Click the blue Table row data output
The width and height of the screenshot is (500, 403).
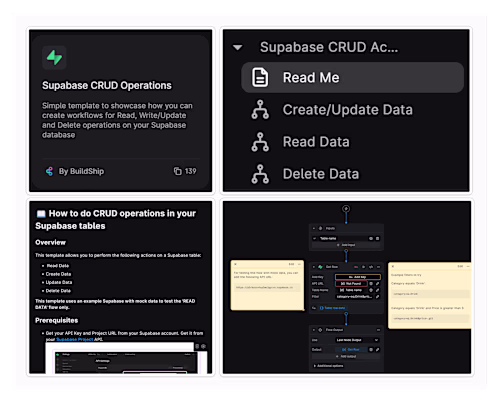point(333,308)
